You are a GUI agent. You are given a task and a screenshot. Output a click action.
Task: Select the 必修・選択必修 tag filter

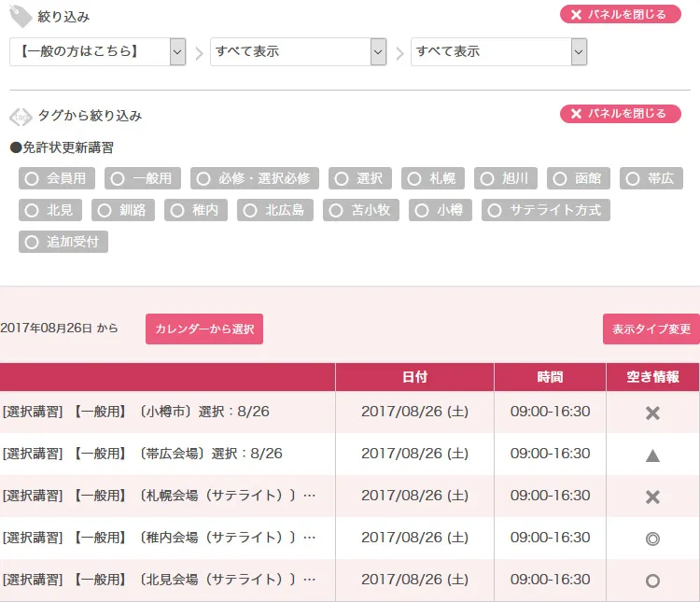point(255,178)
